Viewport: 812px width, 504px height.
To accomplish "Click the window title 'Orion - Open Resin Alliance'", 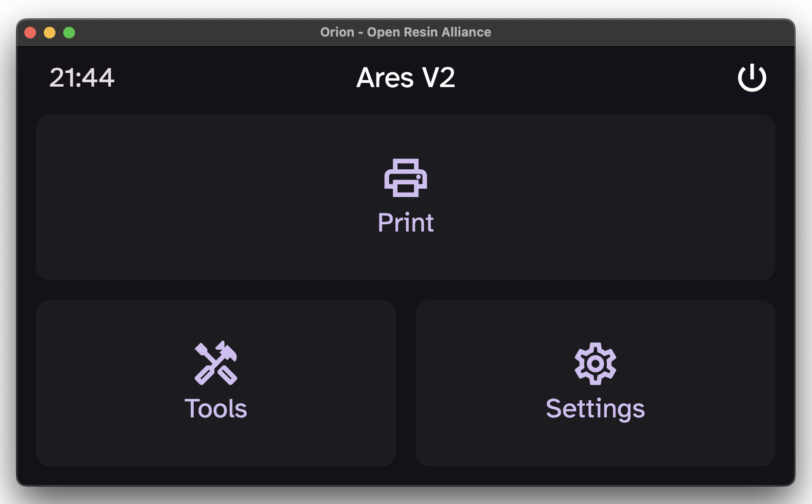I will point(405,32).
